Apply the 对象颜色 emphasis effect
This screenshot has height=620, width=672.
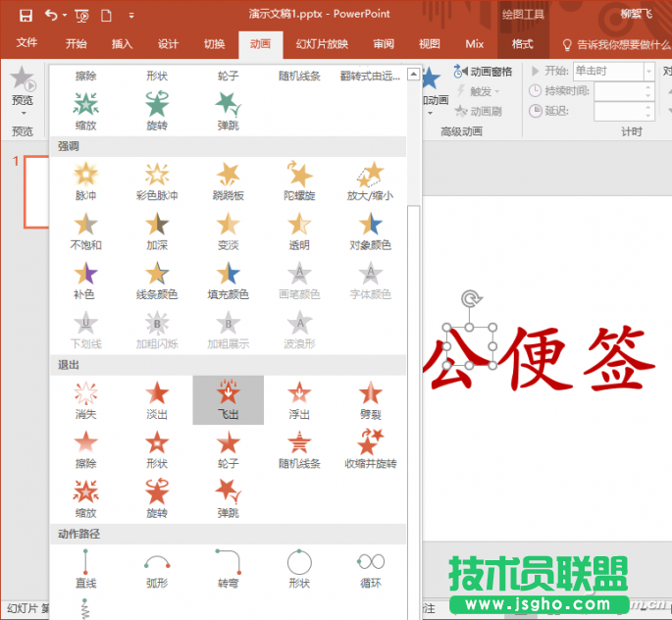(x=370, y=231)
